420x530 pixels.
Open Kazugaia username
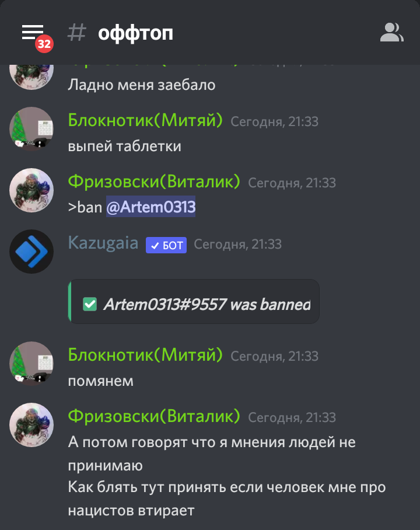103,243
